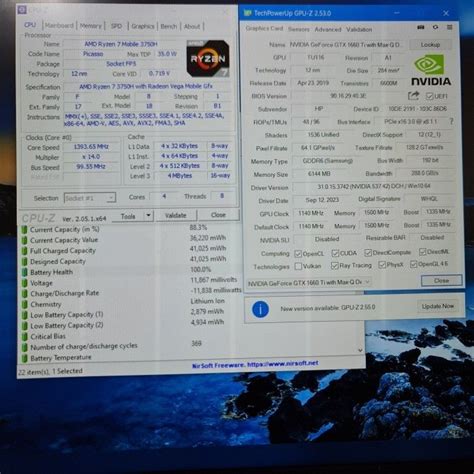
Task: Click the CPU-Z title bar app icon
Action: 22,10
